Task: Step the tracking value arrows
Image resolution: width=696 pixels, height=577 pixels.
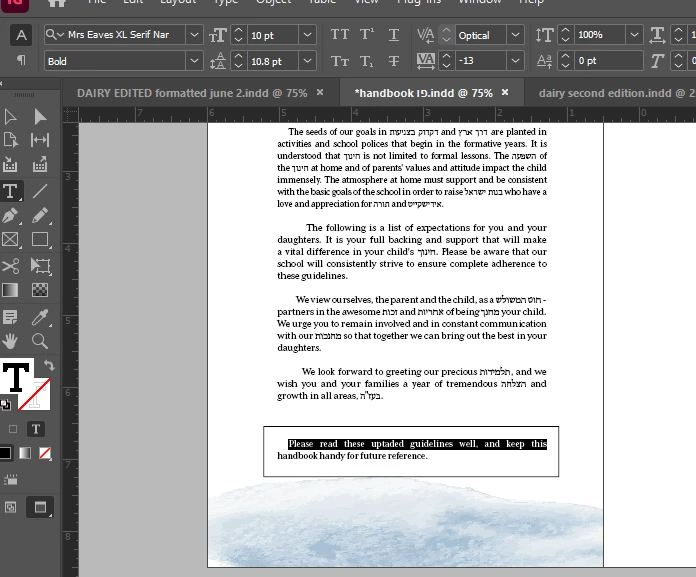Action: (x=447, y=61)
